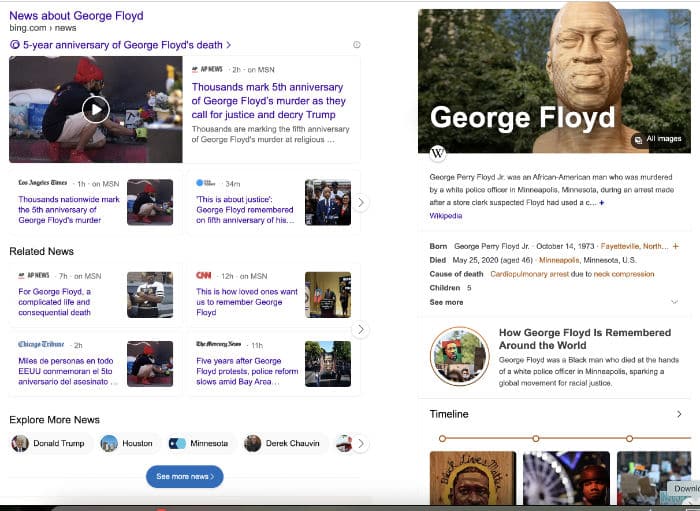Open 'For George Floyd, a complicated life' article
Image resolution: width=700 pixels, height=511 pixels.
54,302
